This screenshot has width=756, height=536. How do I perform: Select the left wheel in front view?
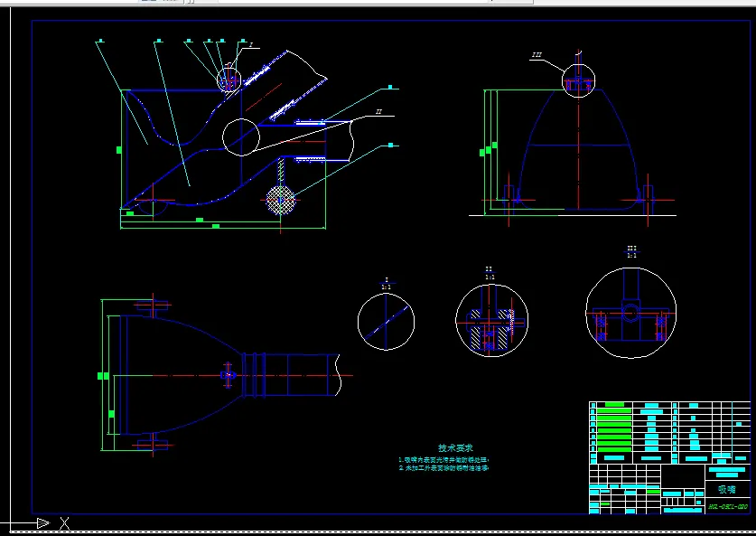point(509,200)
